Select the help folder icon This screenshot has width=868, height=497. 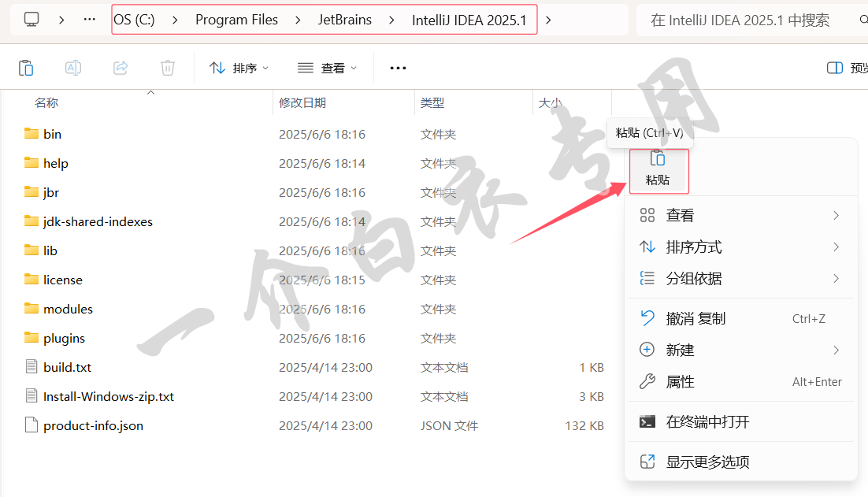[x=32, y=163]
